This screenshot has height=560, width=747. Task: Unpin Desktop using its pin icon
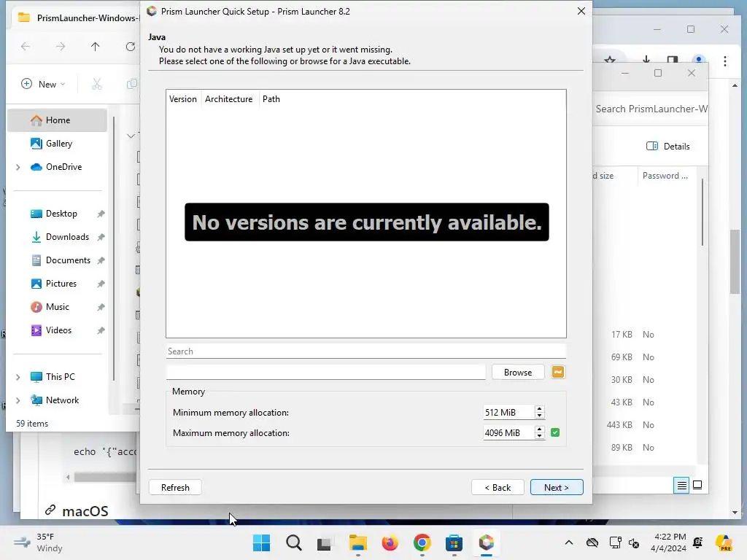tap(101, 214)
